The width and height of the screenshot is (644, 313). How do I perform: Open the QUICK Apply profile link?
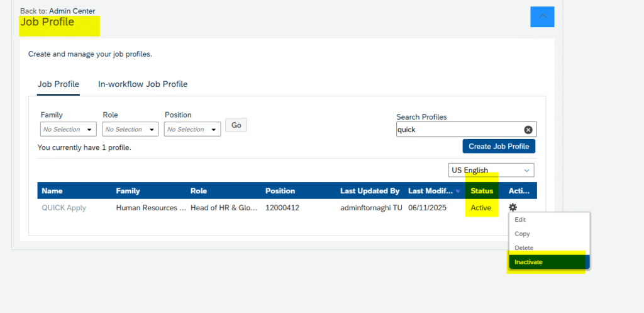(64, 208)
